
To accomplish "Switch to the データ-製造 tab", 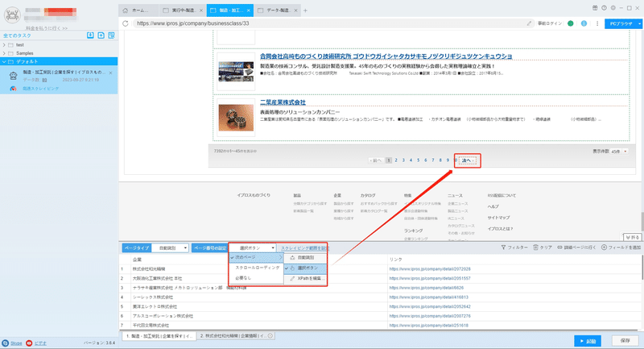I will point(277,10).
